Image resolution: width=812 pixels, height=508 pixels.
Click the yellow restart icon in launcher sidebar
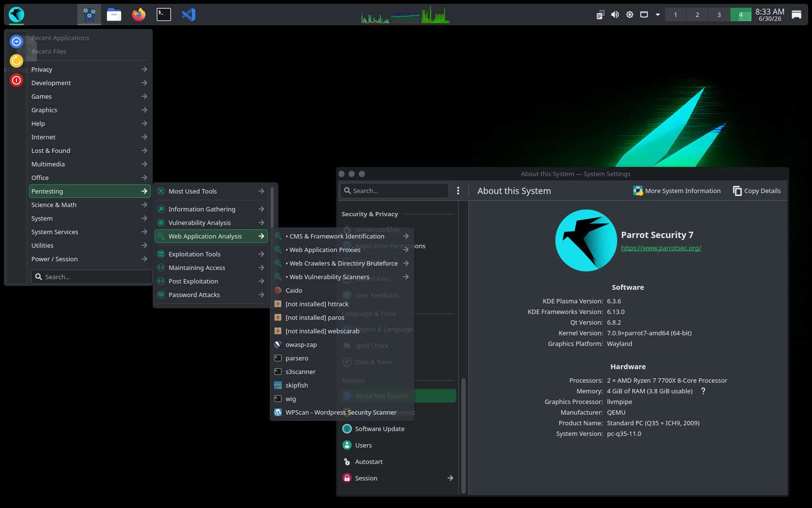pyautogui.click(x=16, y=61)
